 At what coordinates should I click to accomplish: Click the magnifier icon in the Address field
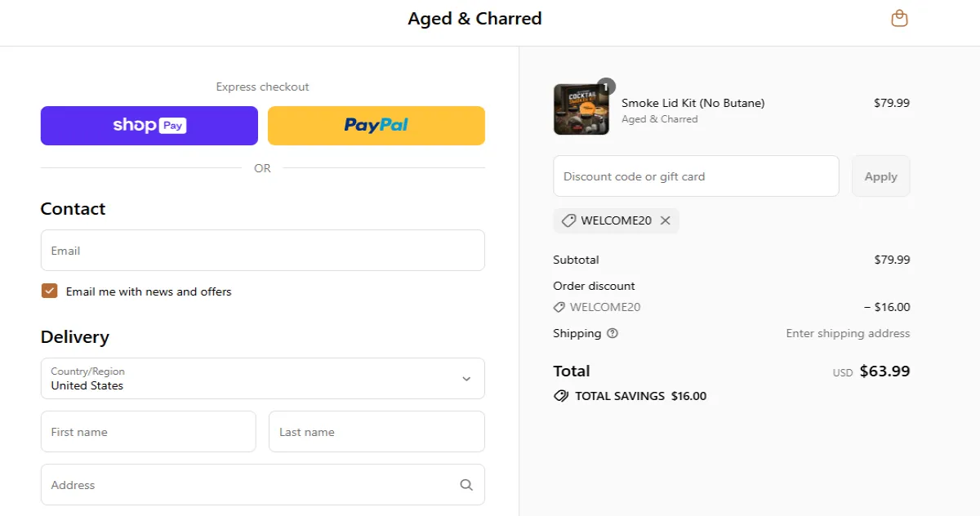point(466,484)
